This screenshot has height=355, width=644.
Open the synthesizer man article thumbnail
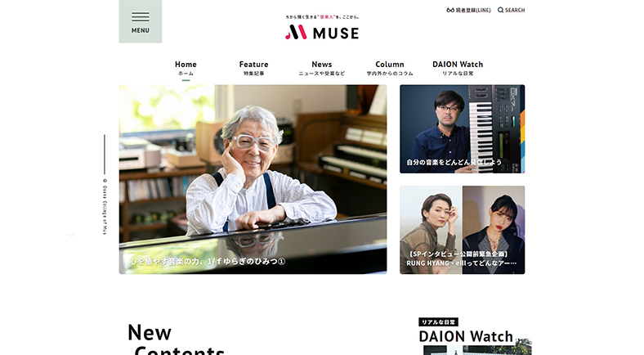coord(462,129)
